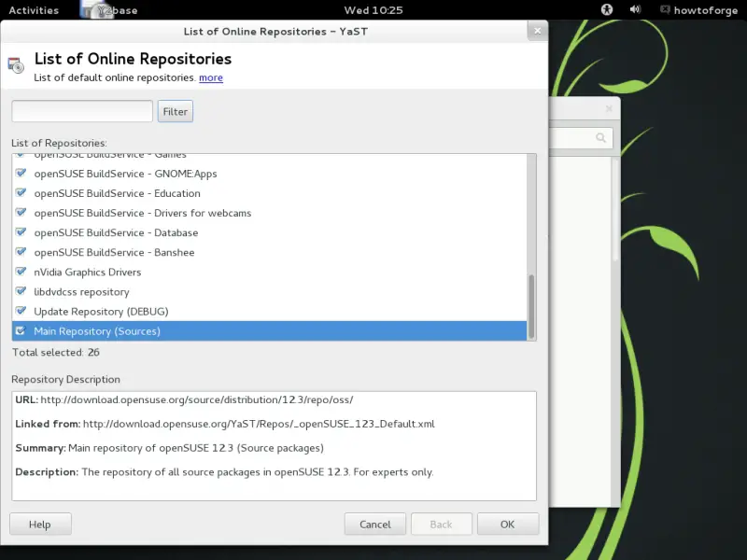Screen dimensions: 747x560
Task: Select "openSUSE BuildService - Database" row text
Action: pos(116,232)
